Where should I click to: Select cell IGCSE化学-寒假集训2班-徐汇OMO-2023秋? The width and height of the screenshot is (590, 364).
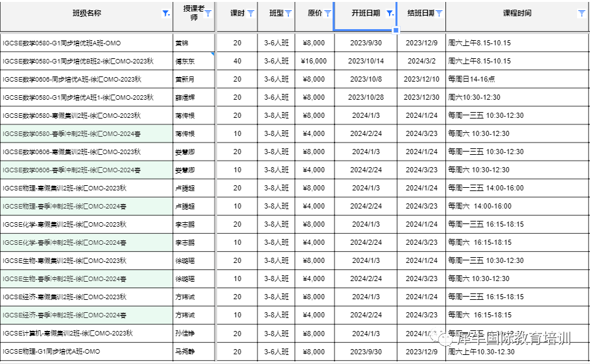point(86,224)
